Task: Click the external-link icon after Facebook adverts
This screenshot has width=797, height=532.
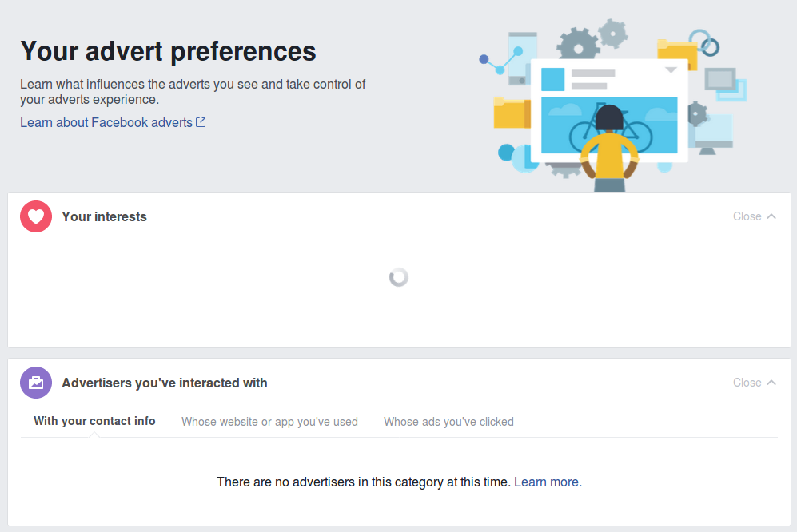Action: click(x=201, y=122)
